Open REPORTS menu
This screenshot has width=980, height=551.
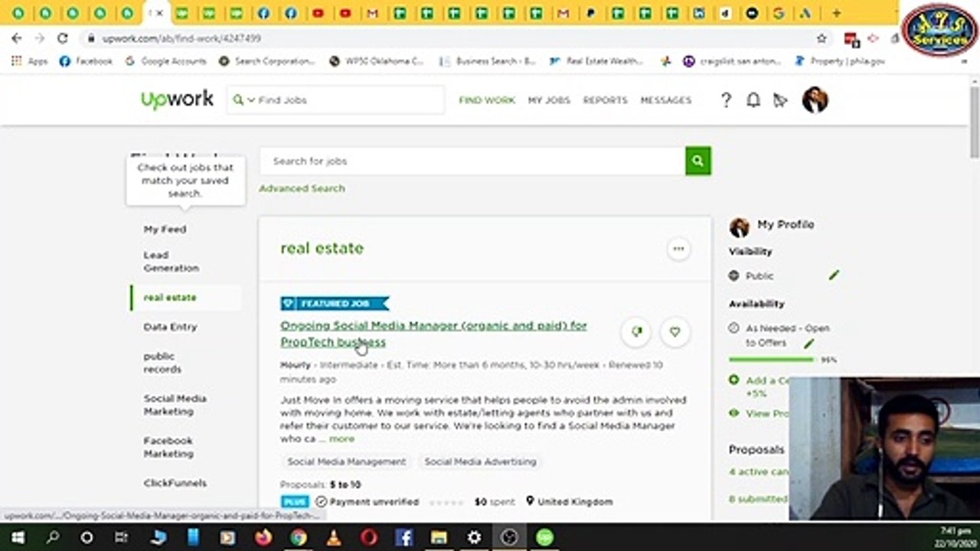(x=605, y=100)
